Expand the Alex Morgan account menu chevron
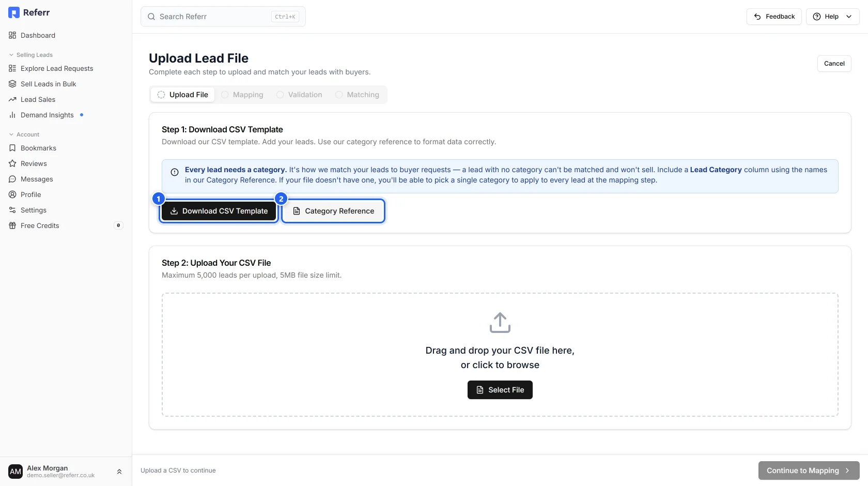 point(119,472)
